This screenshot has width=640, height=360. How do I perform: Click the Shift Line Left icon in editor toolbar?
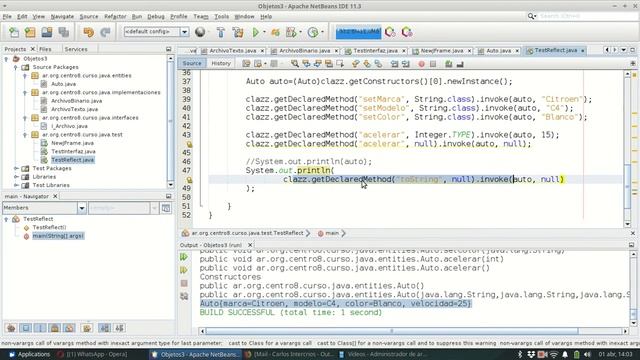click(394, 64)
